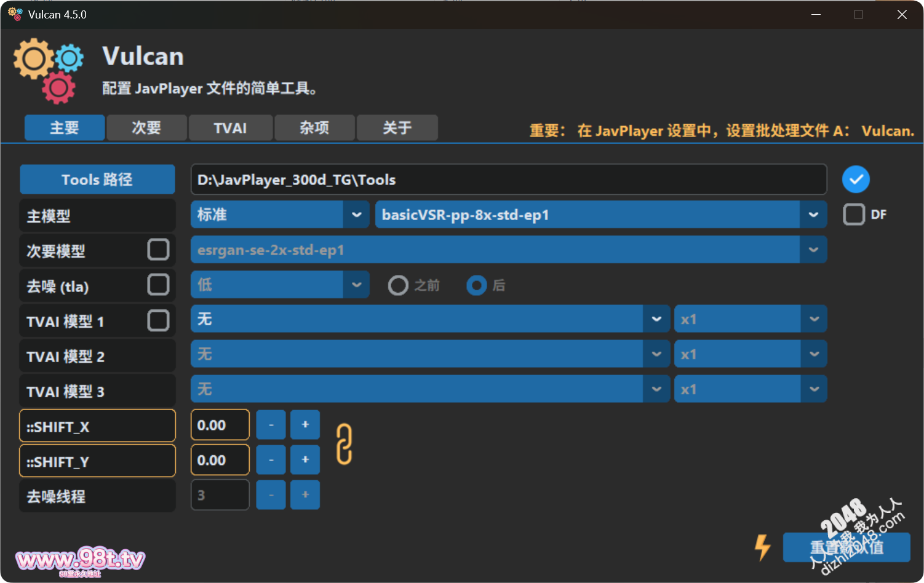The width and height of the screenshot is (924, 583).
Task: Click the blue checkmark path validation icon
Action: 856,180
